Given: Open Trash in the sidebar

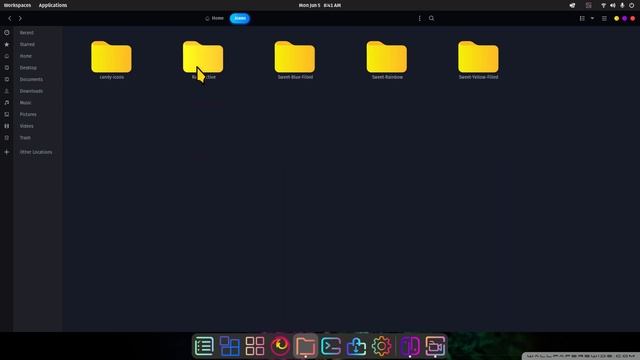Looking at the screenshot, I should point(25,138).
